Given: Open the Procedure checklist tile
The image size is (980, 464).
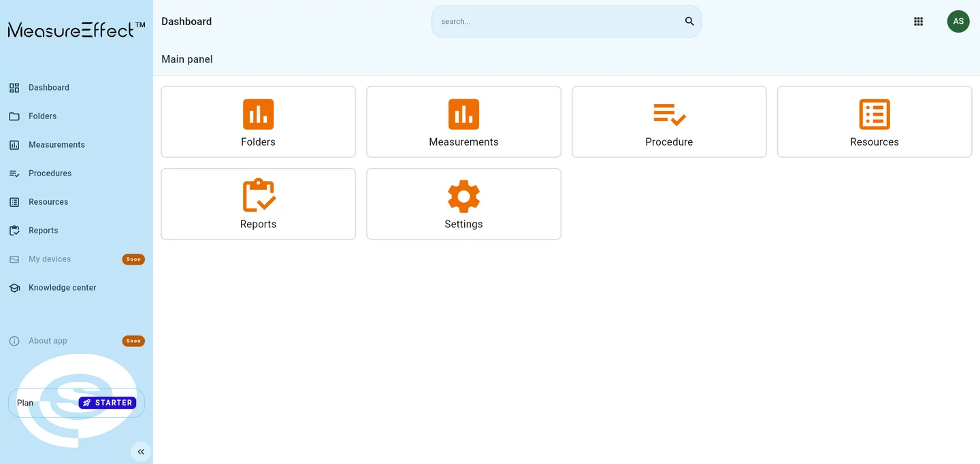Looking at the screenshot, I should [x=669, y=122].
